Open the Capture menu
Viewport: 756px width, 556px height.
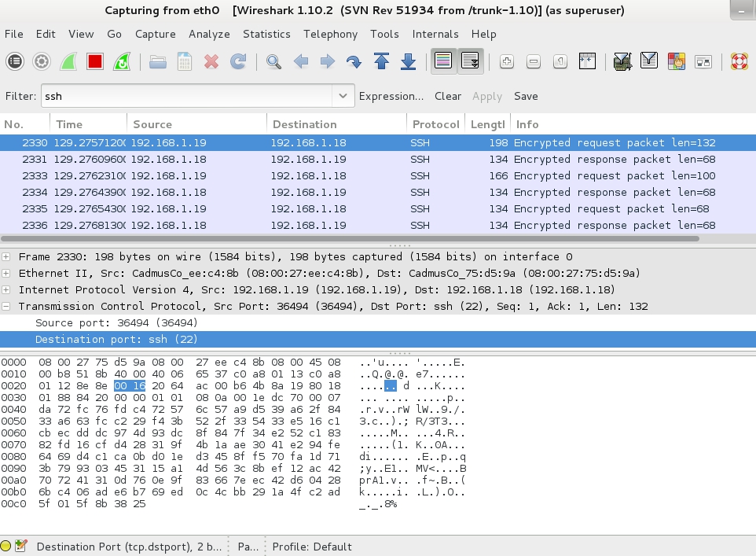click(x=156, y=34)
